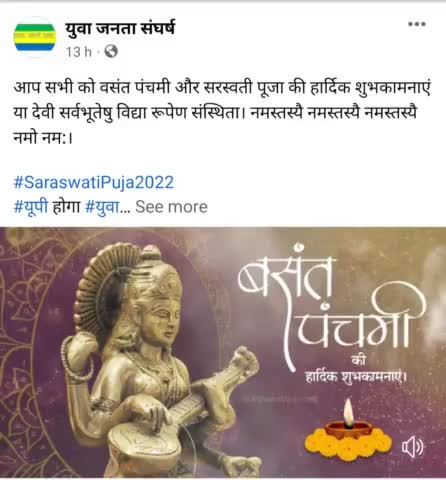Screen dimensions: 446x480
Task: Open the #युवा hashtag
Action: tap(102, 207)
